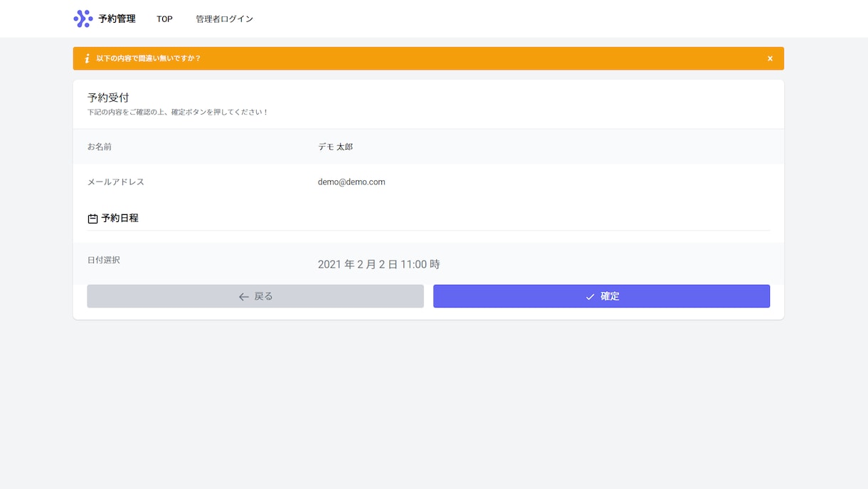Click the alert text 以下の内容で間違い無いですか？
Image resolution: width=868 pixels, height=489 pixels.
(x=149, y=58)
